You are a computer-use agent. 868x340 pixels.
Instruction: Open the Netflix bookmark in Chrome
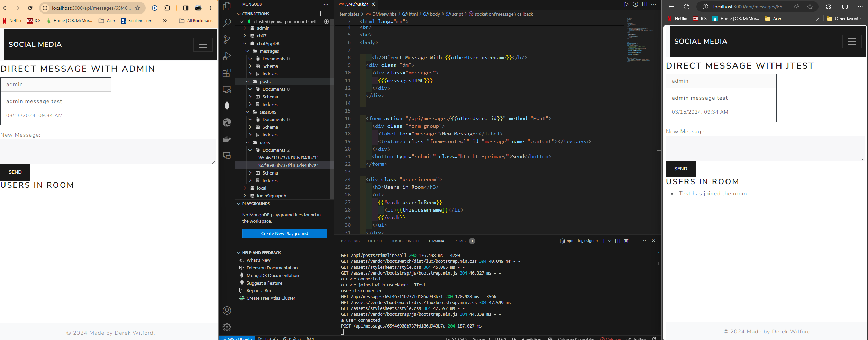point(12,21)
